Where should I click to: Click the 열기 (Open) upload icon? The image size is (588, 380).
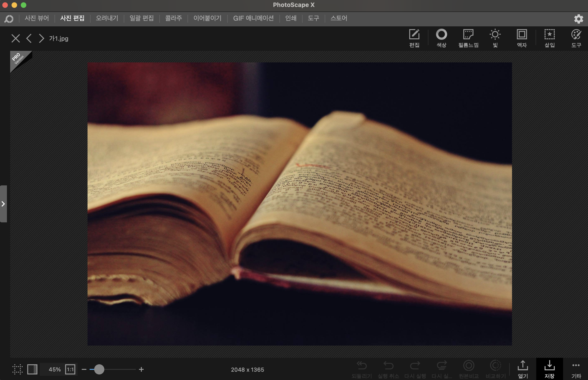[522, 369]
